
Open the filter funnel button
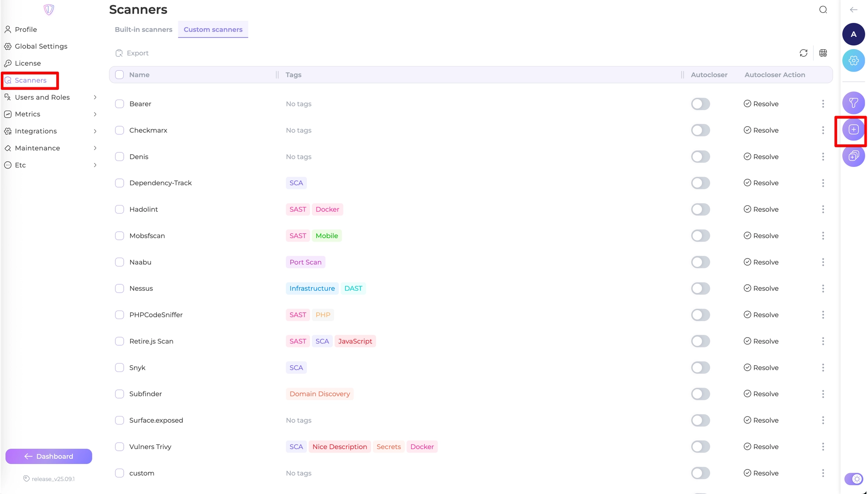[x=853, y=103]
